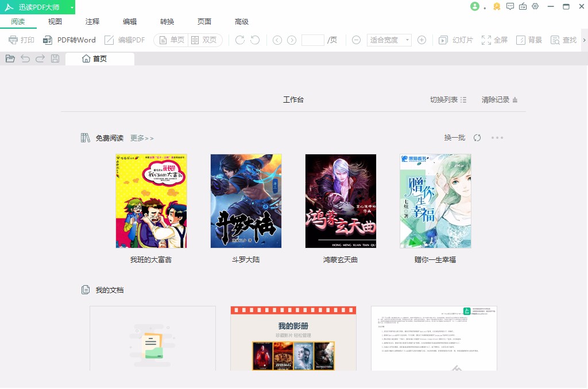Toggle 切换列表 list view in workbench

pyautogui.click(x=447, y=99)
